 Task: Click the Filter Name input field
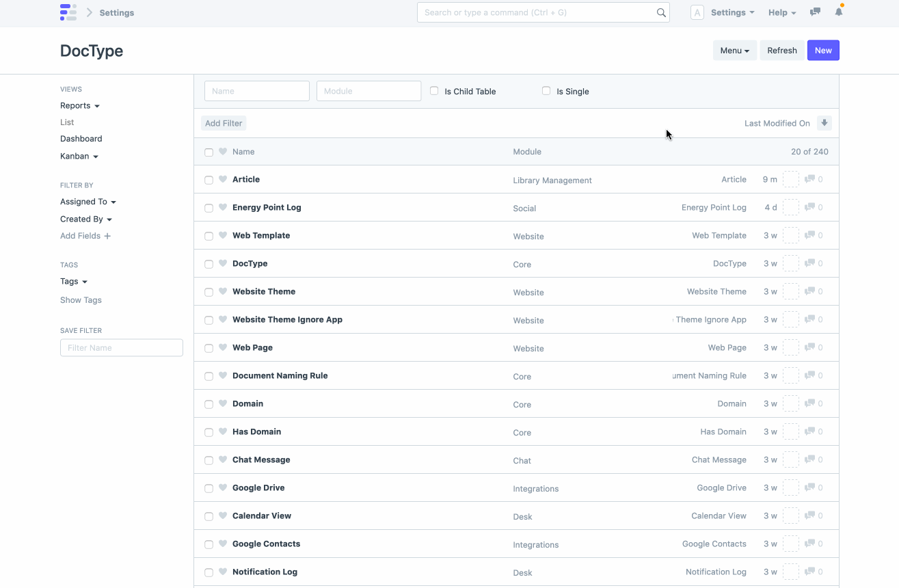pos(122,348)
